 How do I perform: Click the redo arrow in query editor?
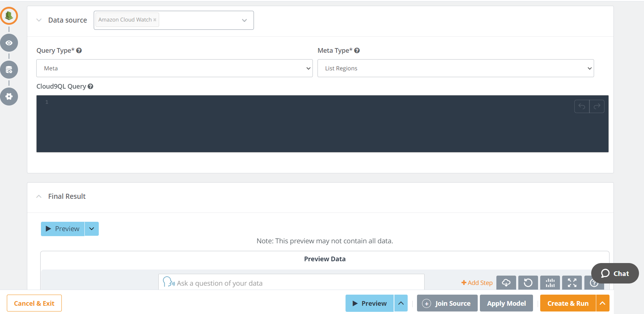(x=597, y=106)
